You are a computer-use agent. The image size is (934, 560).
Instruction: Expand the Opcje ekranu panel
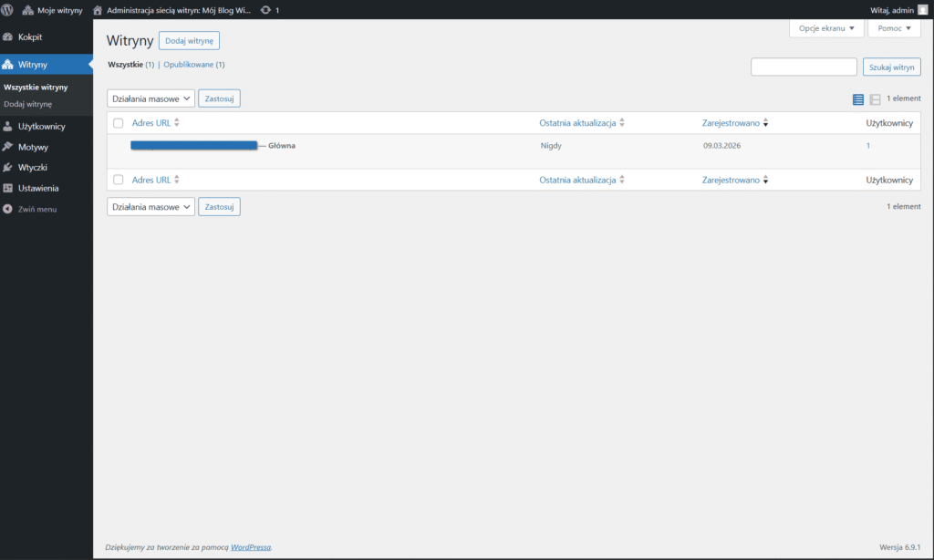coord(825,27)
